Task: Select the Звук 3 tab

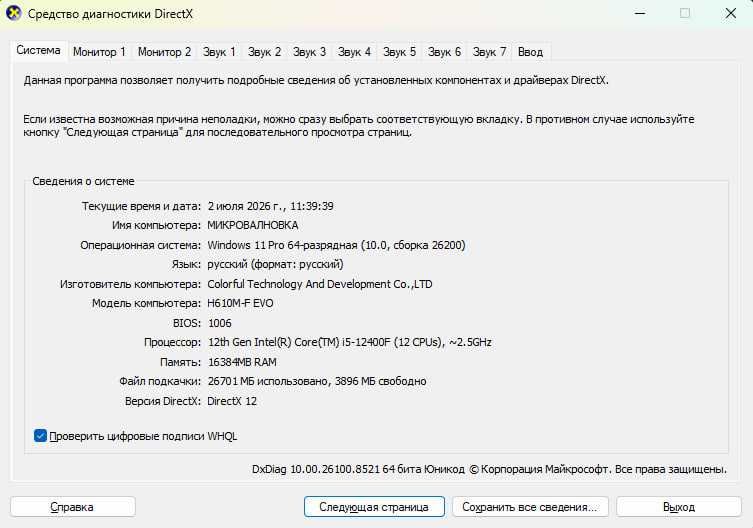Action: (x=309, y=52)
